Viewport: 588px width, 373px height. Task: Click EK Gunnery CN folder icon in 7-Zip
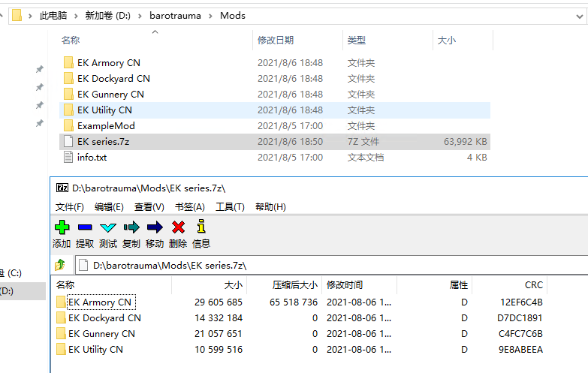pos(61,333)
